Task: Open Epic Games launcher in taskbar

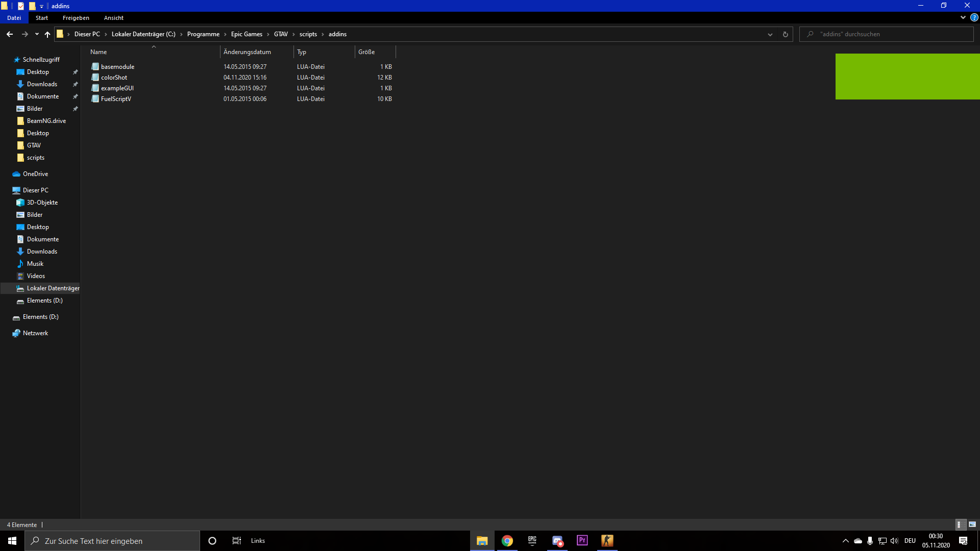Action: coord(532,540)
